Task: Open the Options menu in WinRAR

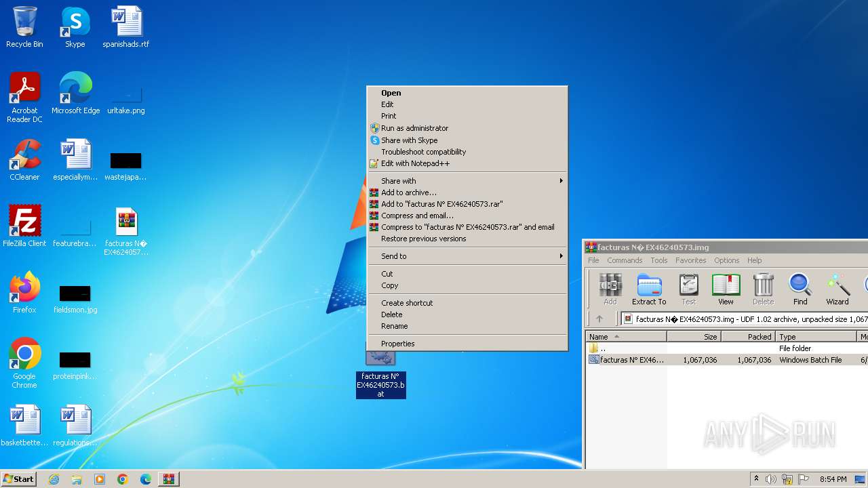Action: tap(726, 260)
